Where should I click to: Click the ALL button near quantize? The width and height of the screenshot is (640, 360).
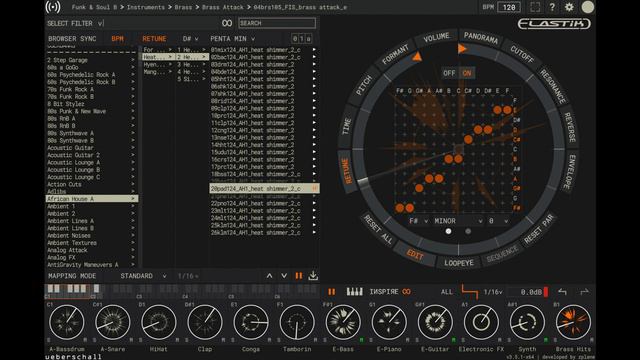[447, 292]
